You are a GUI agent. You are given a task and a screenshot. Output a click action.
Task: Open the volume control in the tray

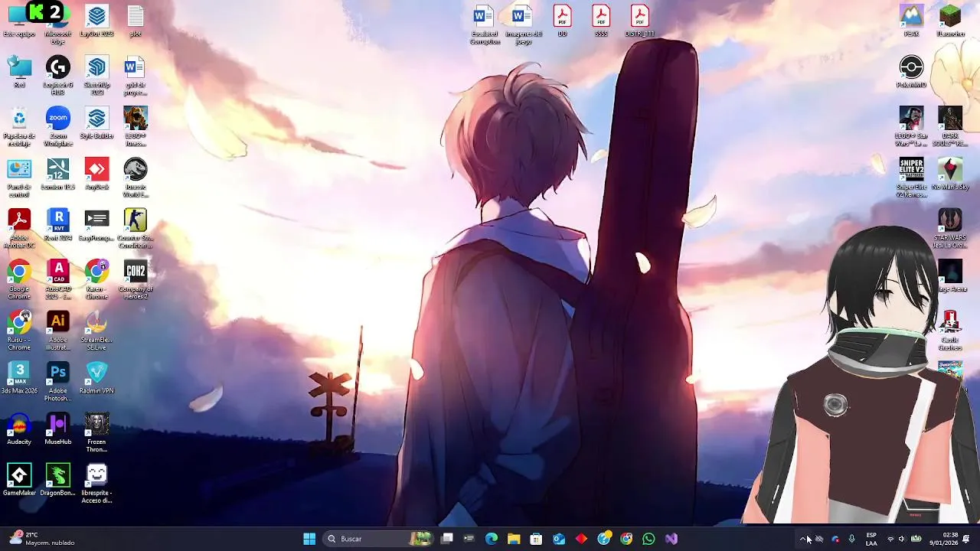902,539
